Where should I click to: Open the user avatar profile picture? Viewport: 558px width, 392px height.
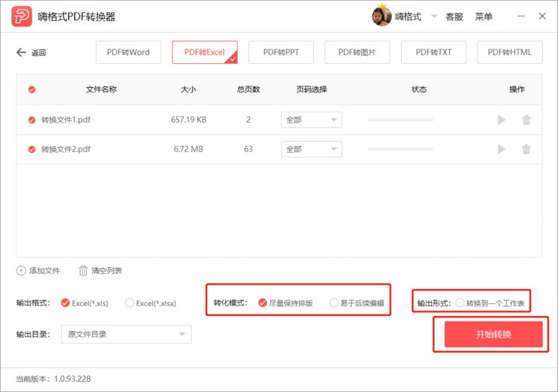point(381,16)
